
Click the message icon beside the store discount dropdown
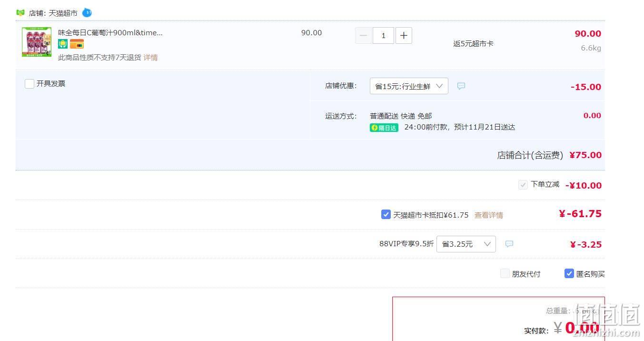click(461, 86)
